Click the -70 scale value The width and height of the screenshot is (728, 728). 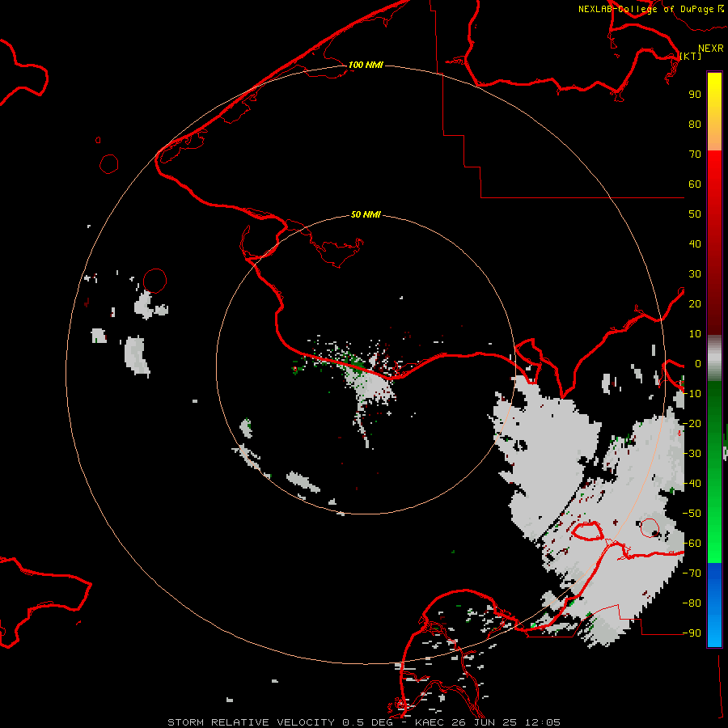[692, 574]
